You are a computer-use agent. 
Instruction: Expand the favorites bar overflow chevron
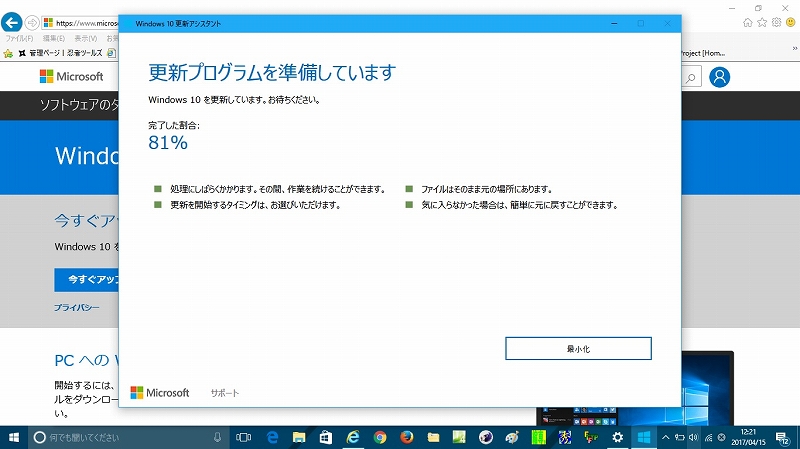point(794,48)
